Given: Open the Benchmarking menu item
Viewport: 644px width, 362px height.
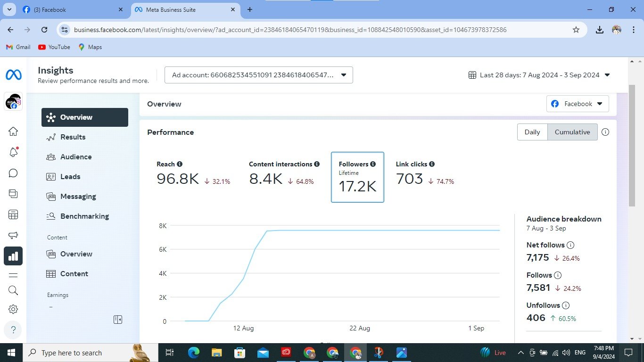Looking at the screenshot, I should coord(85,216).
